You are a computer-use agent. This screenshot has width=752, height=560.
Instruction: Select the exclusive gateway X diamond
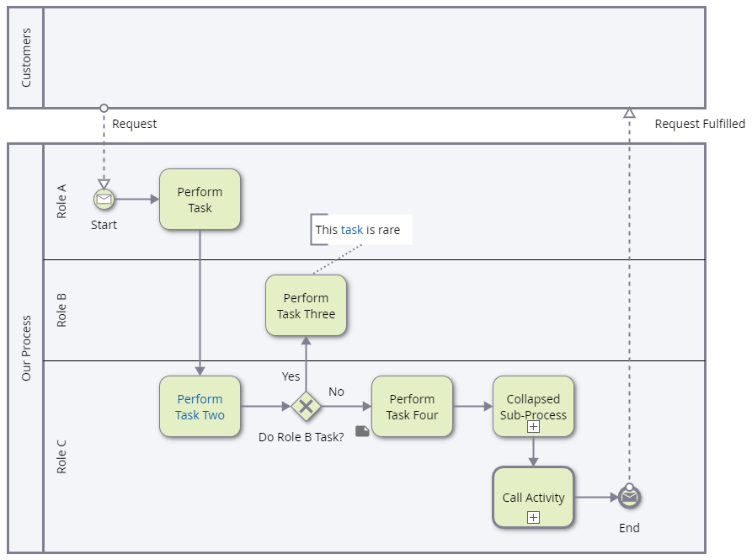click(x=306, y=407)
